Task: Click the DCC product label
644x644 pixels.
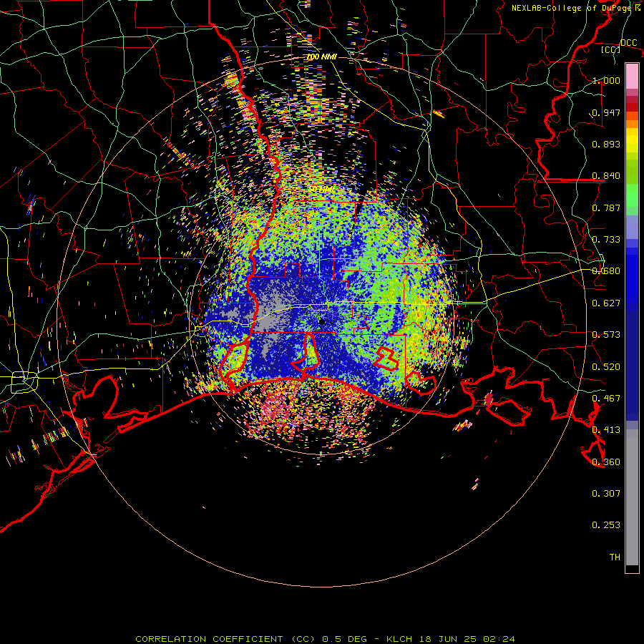Action: coord(628,43)
